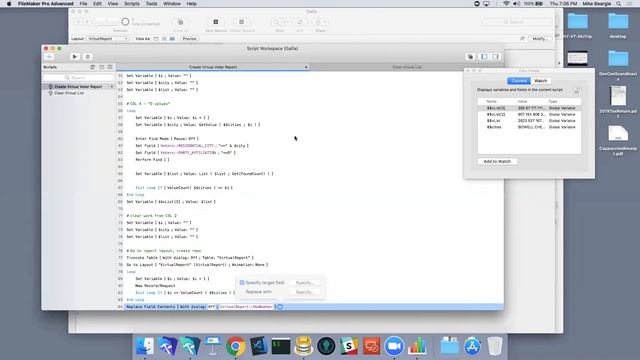Image resolution: width=640 pixels, height=360 pixels.
Task: Sort Data Viewer by Name column
Action: click(491, 101)
